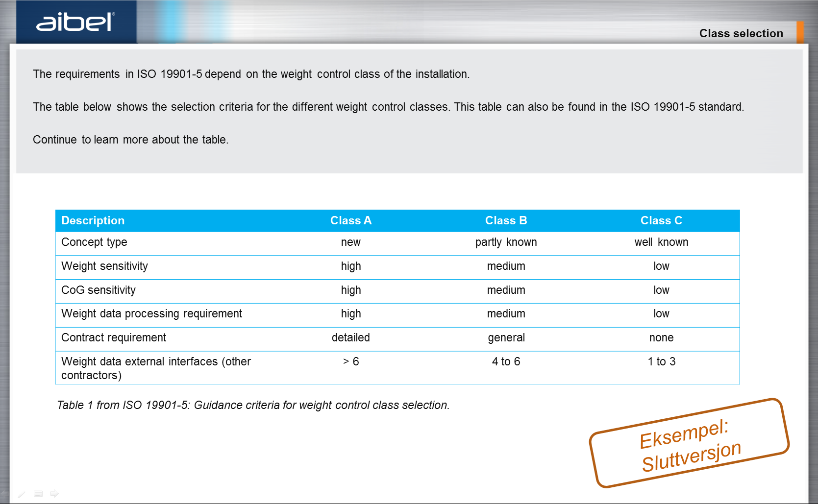Click 'medium' in data processing row
This screenshot has width=818, height=504.
506,313
